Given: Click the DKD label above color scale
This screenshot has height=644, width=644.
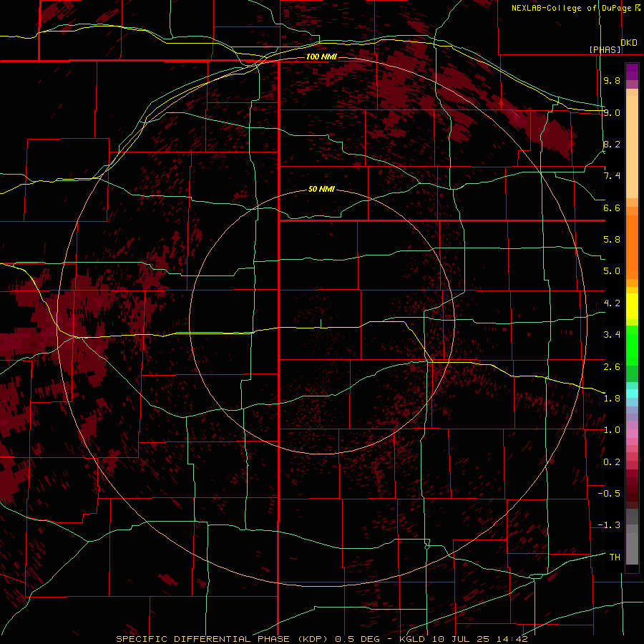Looking at the screenshot, I should [629, 43].
